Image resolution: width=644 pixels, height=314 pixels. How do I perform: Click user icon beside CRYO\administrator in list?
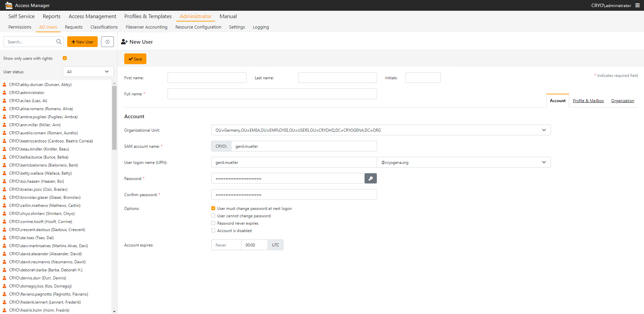5,93
